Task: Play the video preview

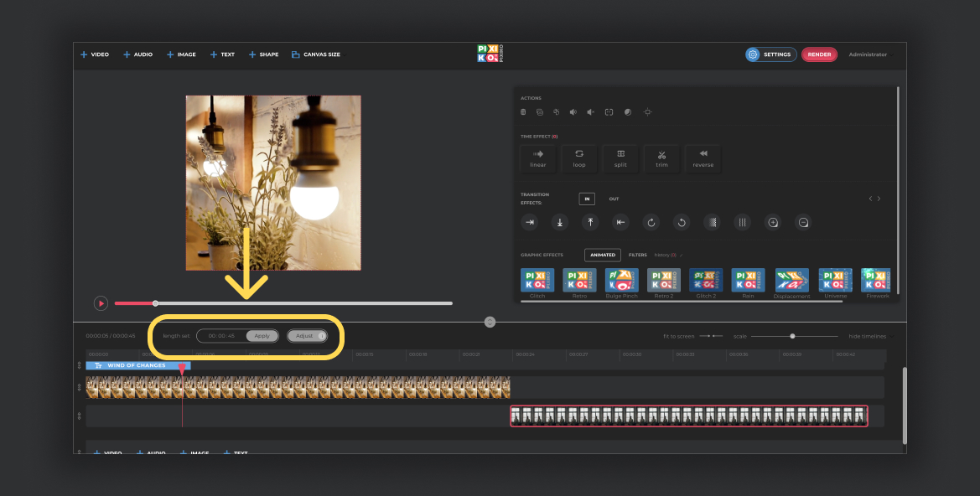Action: [x=101, y=303]
